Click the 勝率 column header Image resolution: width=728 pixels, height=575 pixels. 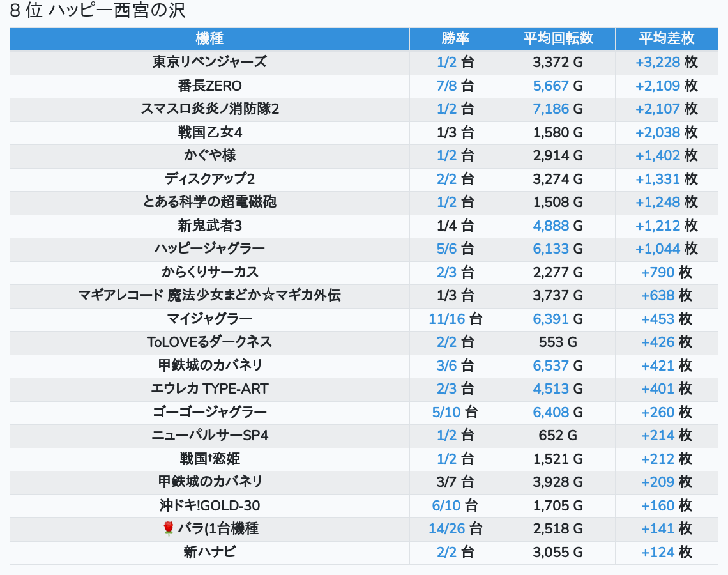[x=455, y=38]
